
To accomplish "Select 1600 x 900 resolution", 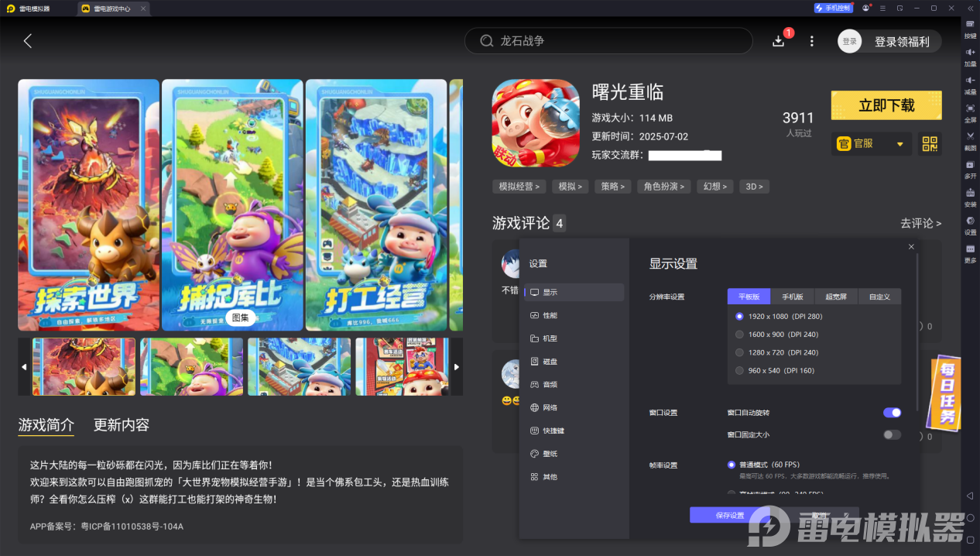I will click(x=776, y=335).
